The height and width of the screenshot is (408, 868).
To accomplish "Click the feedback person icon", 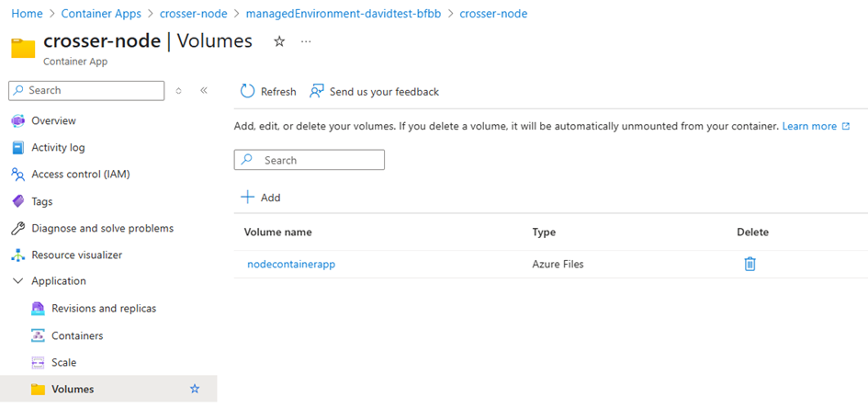I will tap(317, 91).
